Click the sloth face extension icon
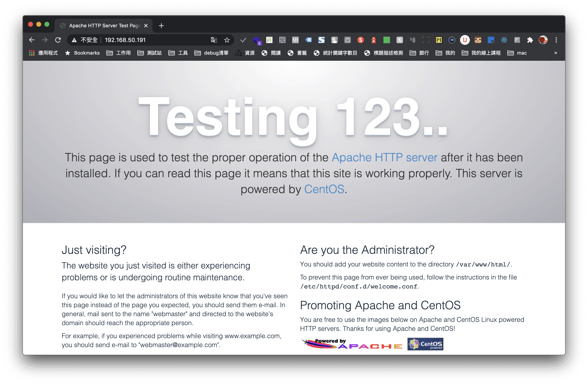Screen dimensions: 588x385 478,40
